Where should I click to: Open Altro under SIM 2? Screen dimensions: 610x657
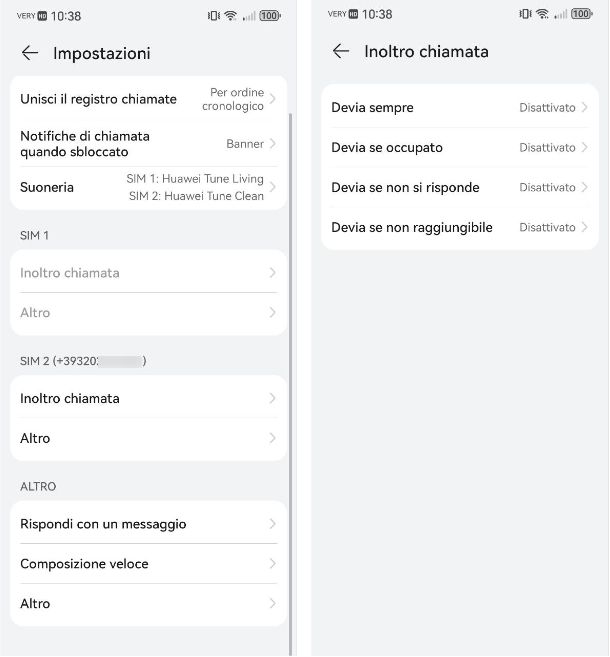[x=148, y=438]
